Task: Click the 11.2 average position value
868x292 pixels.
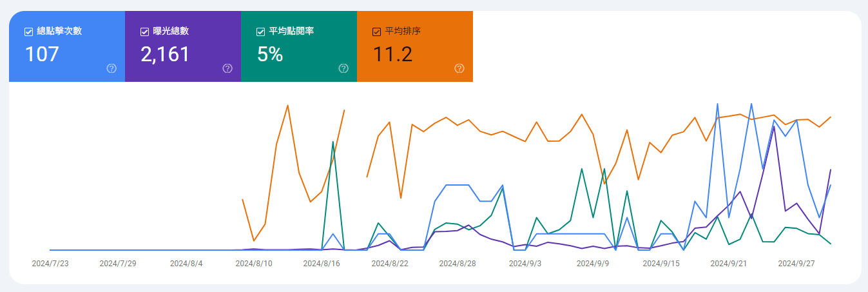Action: (392, 54)
